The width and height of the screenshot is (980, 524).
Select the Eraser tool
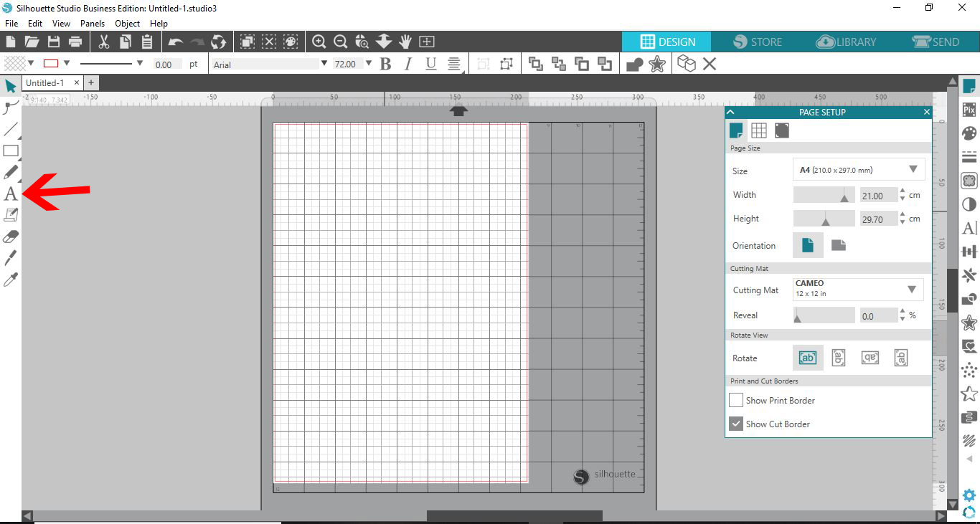(10, 236)
